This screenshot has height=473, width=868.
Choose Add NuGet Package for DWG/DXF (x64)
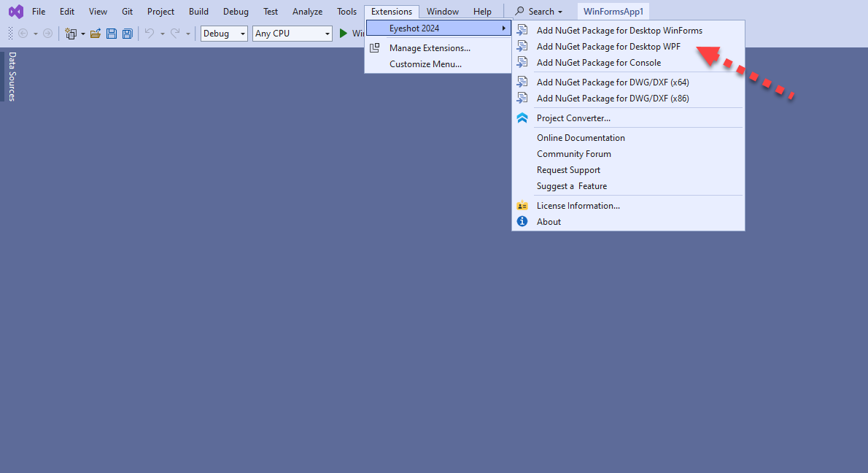pyautogui.click(x=628, y=82)
